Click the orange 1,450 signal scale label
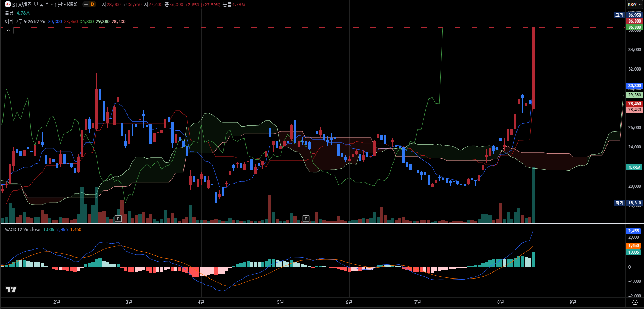This screenshot has height=309, width=644. pos(633,246)
